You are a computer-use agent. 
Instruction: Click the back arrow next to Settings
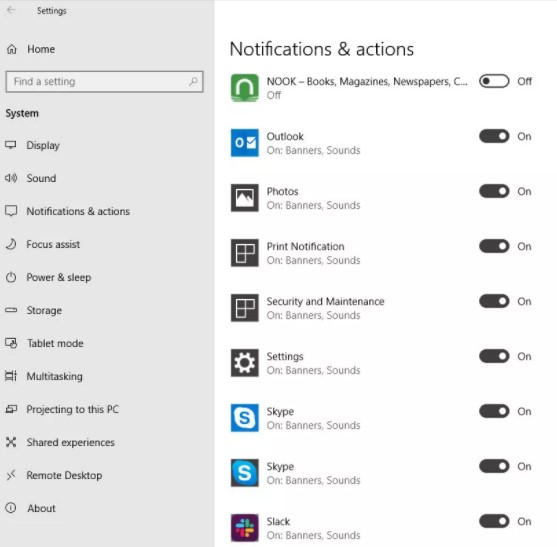[11, 10]
